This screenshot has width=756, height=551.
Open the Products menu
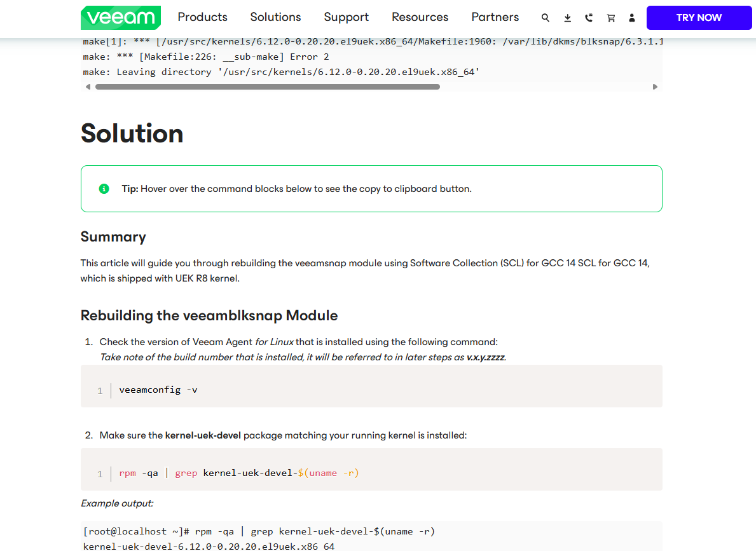pyautogui.click(x=202, y=17)
